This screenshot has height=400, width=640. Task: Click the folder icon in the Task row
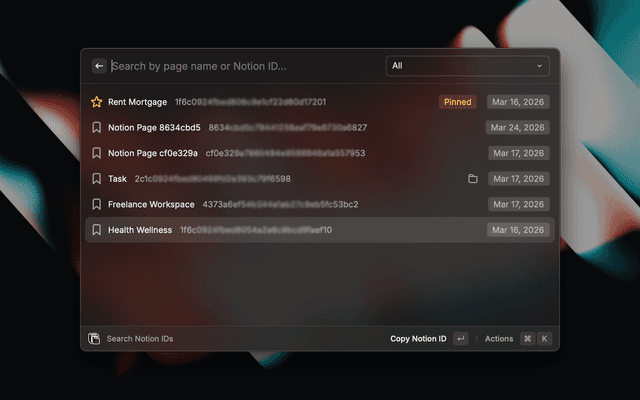click(473, 179)
